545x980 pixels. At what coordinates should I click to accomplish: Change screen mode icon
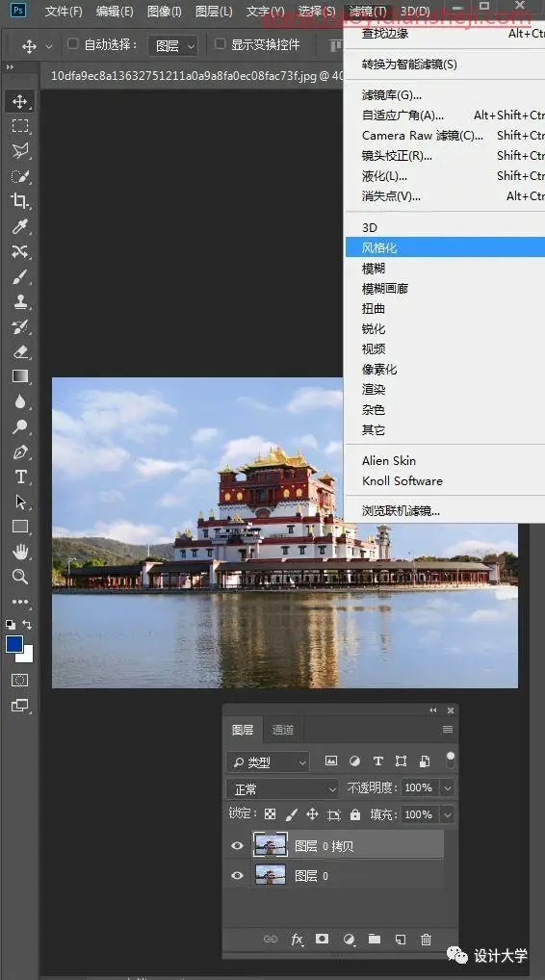pyautogui.click(x=20, y=706)
